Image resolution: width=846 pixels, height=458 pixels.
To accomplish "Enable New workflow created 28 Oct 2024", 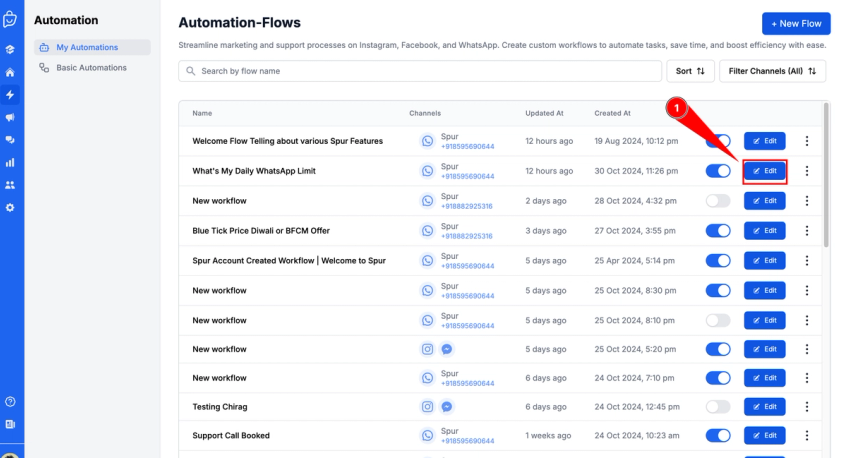I will point(718,201).
